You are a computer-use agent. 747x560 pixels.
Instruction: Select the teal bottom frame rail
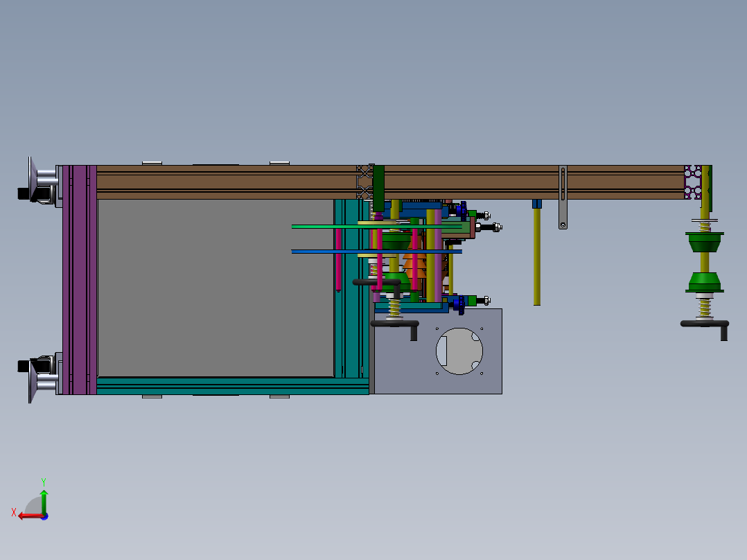[x=233, y=386]
